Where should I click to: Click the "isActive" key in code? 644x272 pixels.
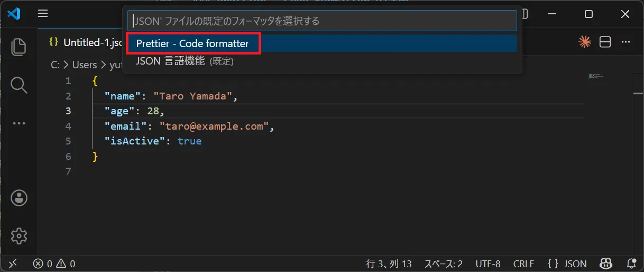click(135, 141)
